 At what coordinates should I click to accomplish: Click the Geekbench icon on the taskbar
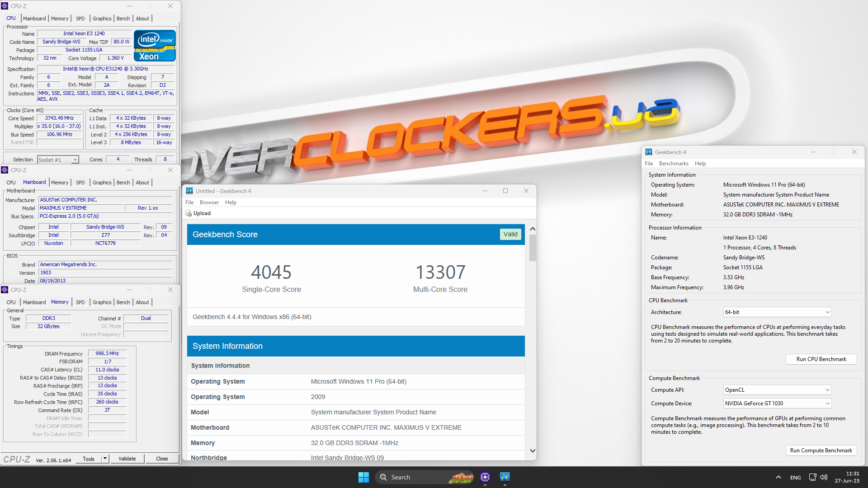[x=505, y=477]
